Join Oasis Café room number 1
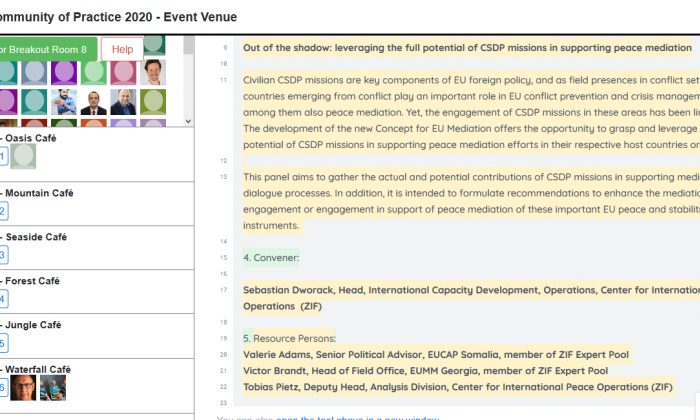 tap(3, 156)
